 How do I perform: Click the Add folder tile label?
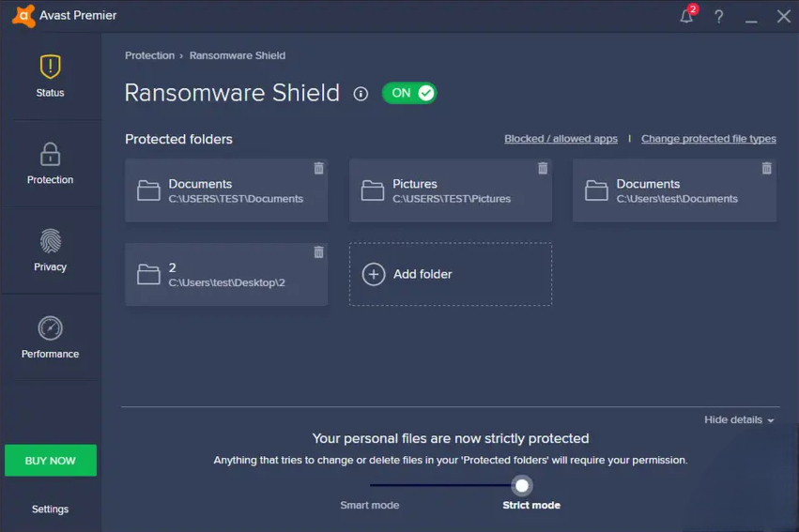coord(423,274)
